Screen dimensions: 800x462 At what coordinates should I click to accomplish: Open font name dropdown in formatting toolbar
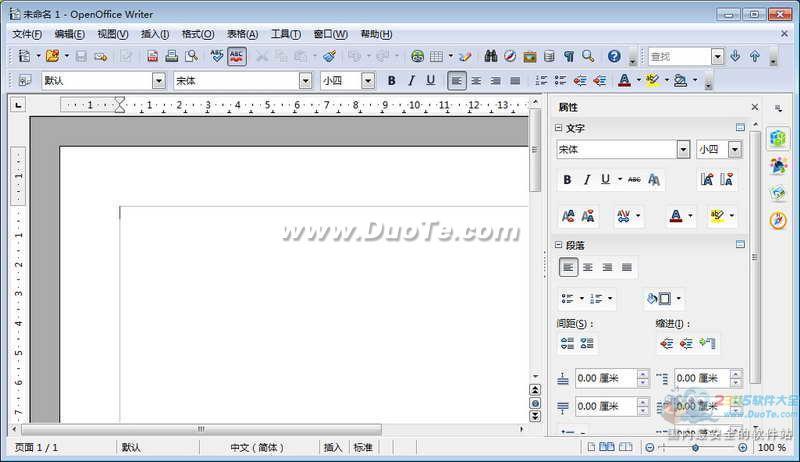coord(305,81)
